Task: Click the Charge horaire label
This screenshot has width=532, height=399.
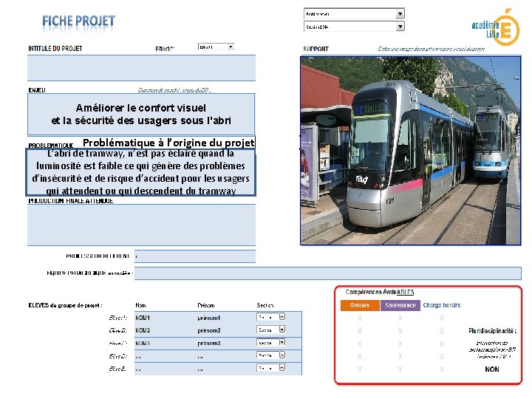Action: pyautogui.click(x=442, y=305)
